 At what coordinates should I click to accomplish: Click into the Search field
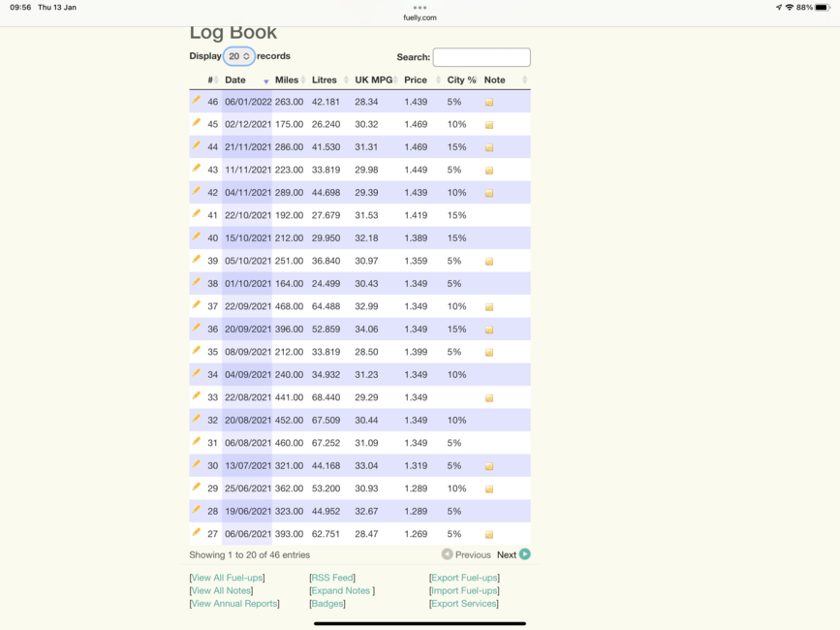(482, 57)
